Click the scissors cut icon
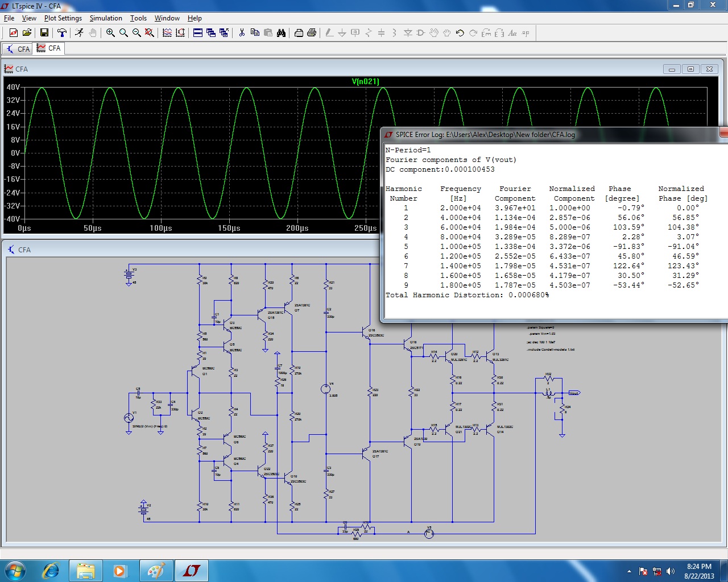 [242, 33]
